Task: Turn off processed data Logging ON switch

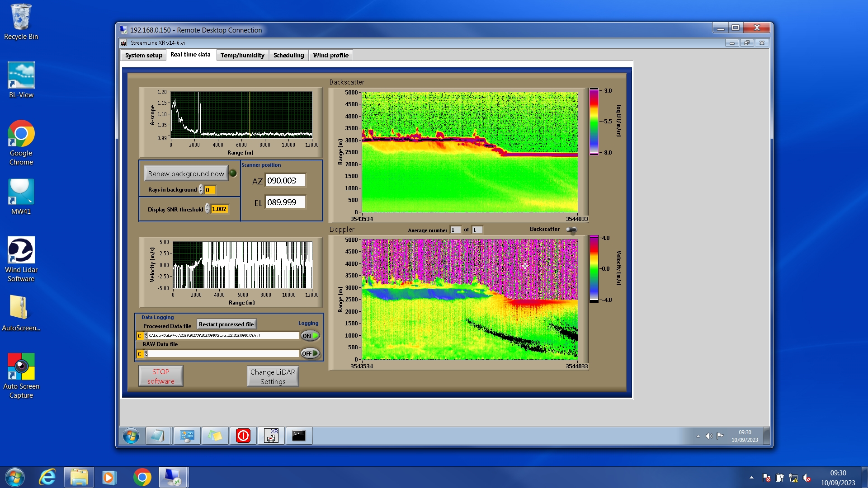Action: (x=310, y=336)
